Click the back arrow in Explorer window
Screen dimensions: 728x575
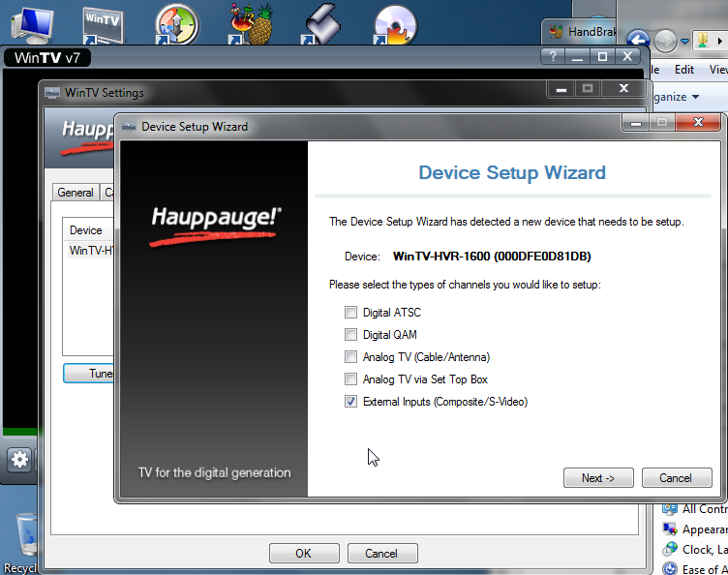point(638,41)
